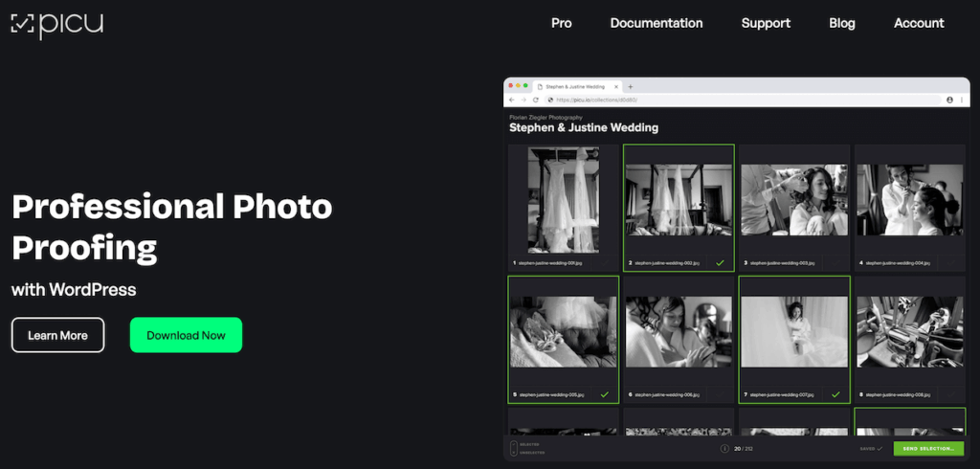Uncheck the checkmark on wedding-002.jpg

[719, 262]
